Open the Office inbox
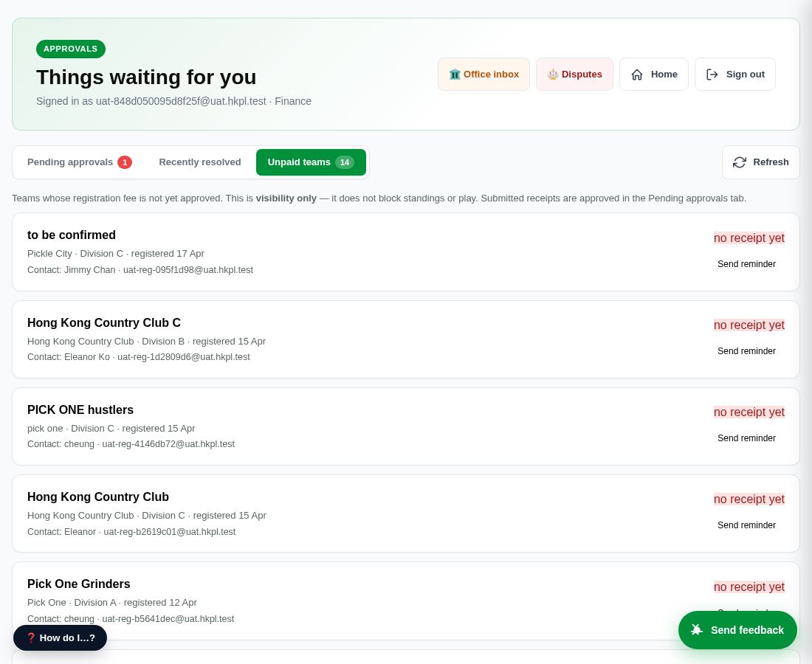Image resolution: width=812 pixels, height=664 pixels. [484, 74]
